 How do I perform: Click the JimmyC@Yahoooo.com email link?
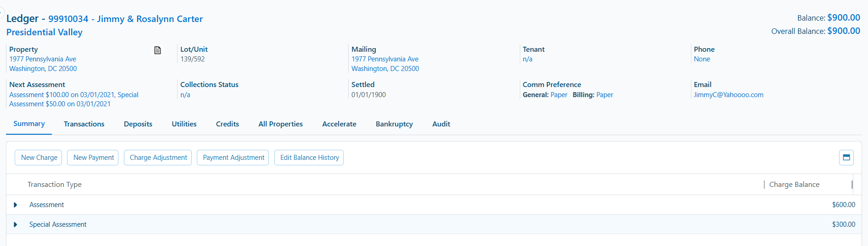pos(729,95)
